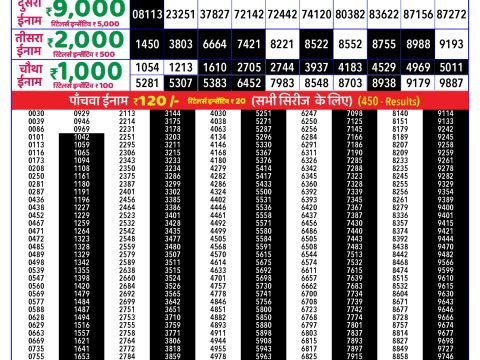Select fourth prize number 8548
This screenshot has height=360, width=480.
pos(316,83)
